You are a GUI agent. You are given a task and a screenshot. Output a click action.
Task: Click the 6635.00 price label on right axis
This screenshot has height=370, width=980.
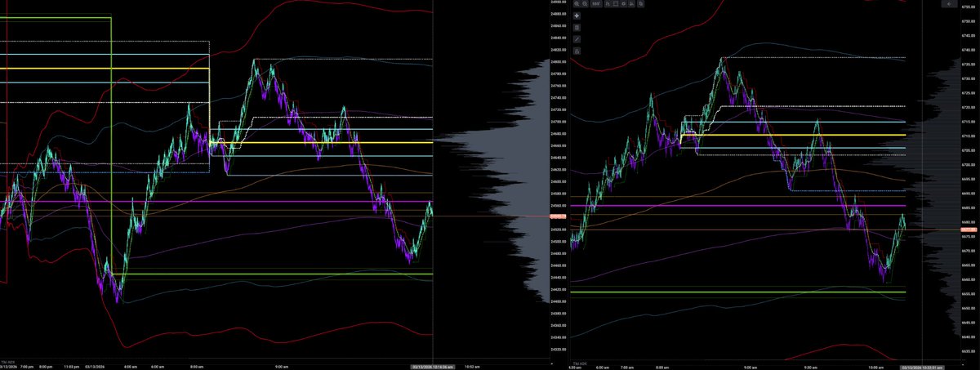click(x=969, y=351)
